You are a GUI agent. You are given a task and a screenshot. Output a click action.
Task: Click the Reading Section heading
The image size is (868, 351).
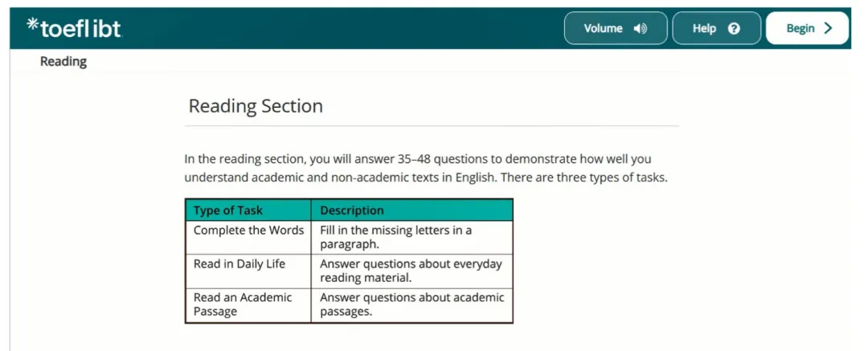coord(256,106)
